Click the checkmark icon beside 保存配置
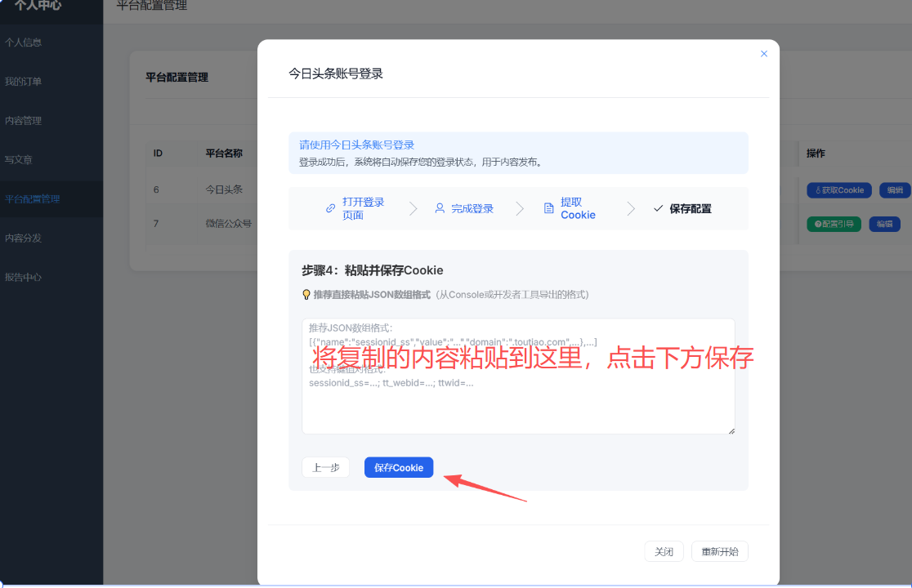 coord(658,208)
